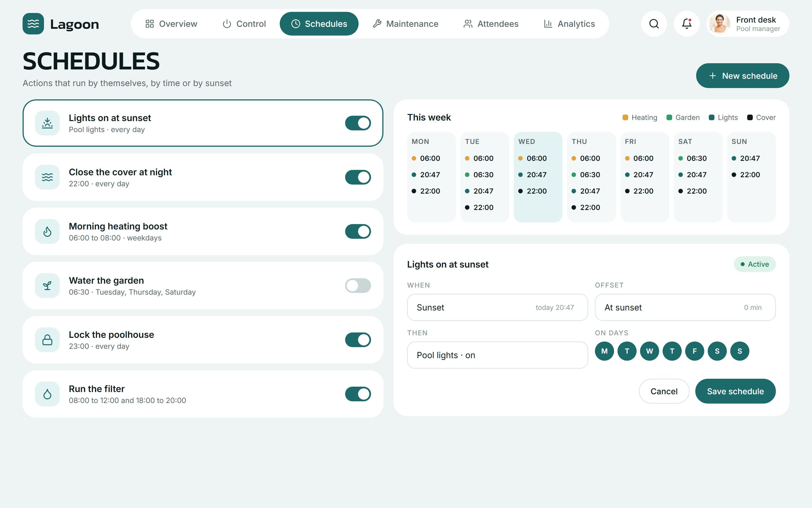Click the Garden legend color swatch
This screenshot has width=812, height=508.
pyautogui.click(x=669, y=118)
